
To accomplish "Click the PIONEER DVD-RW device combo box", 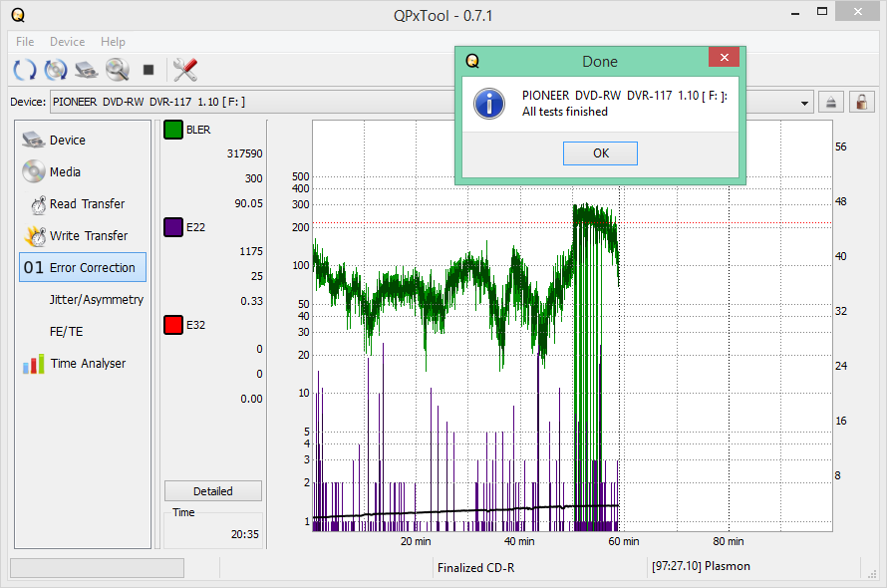I will coord(433,102).
